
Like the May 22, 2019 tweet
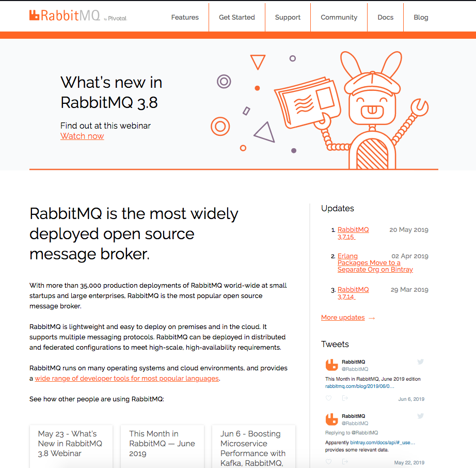[328, 462]
